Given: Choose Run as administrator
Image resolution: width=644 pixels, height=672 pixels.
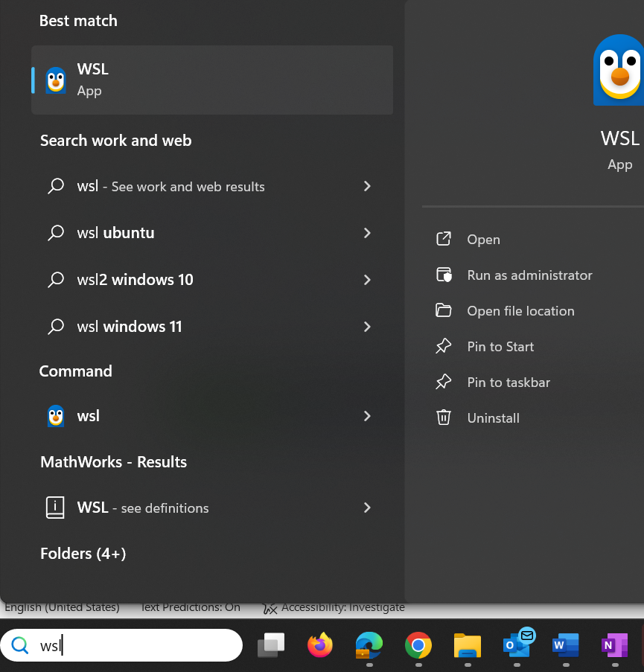Looking at the screenshot, I should (x=529, y=275).
